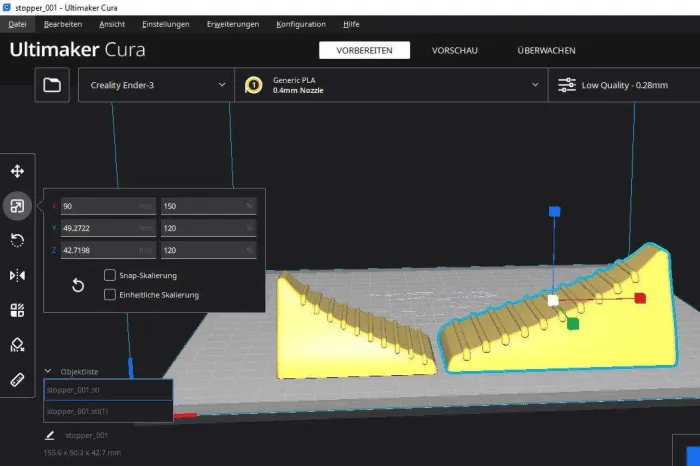Image resolution: width=700 pixels, height=466 pixels.
Task: Select the Support Blocker tool
Action: click(17, 345)
